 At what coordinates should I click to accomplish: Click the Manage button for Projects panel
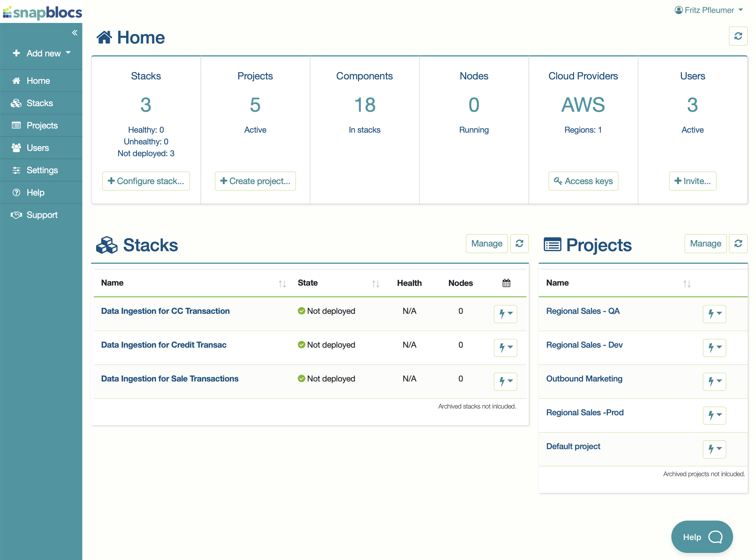coord(704,244)
